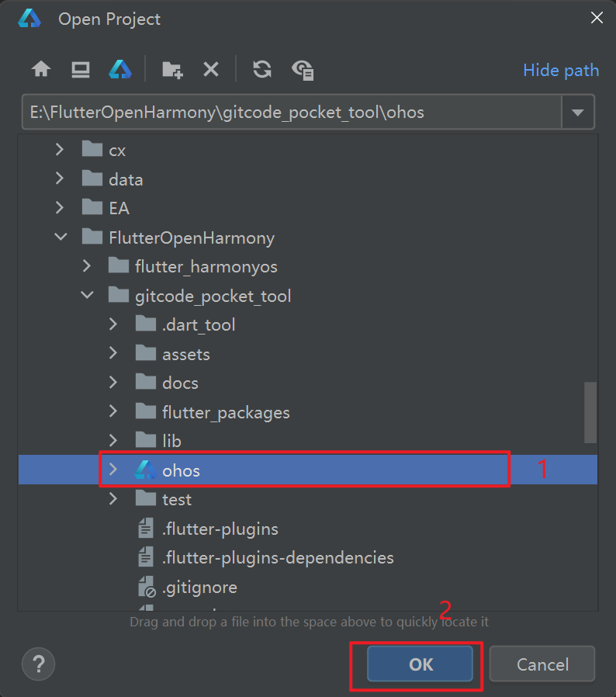Click the Hide path link
Image resolution: width=616 pixels, height=697 pixels.
coord(561,70)
